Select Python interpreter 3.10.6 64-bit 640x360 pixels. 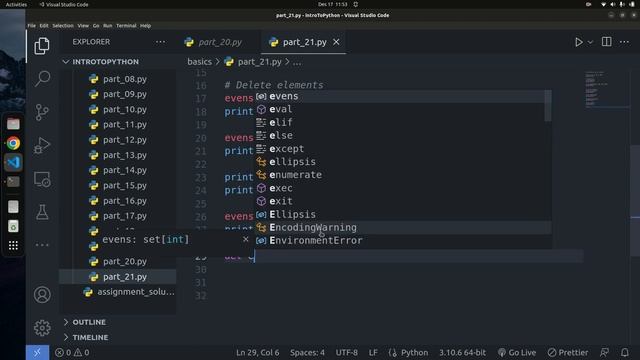pos(462,353)
